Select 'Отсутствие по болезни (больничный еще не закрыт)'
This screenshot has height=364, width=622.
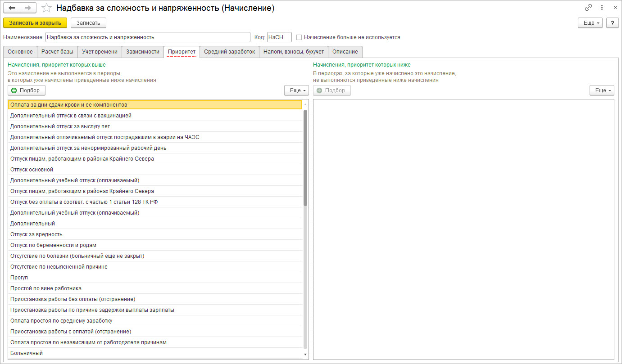(x=155, y=256)
